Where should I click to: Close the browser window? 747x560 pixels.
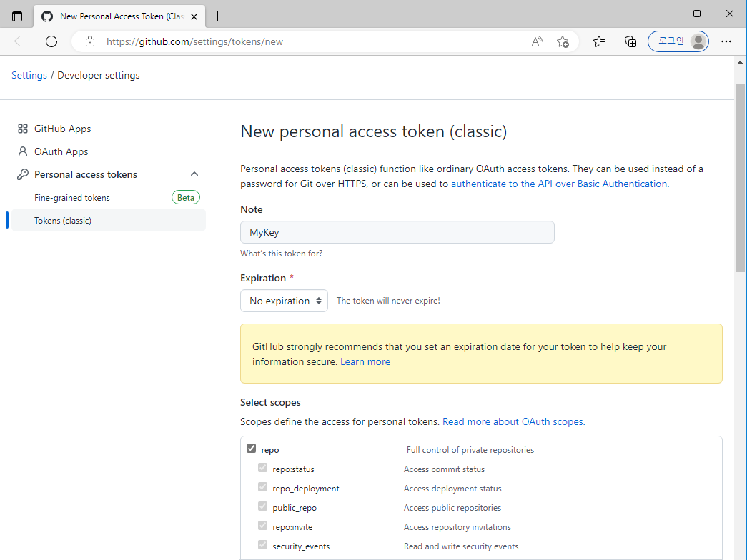click(x=729, y=14)
